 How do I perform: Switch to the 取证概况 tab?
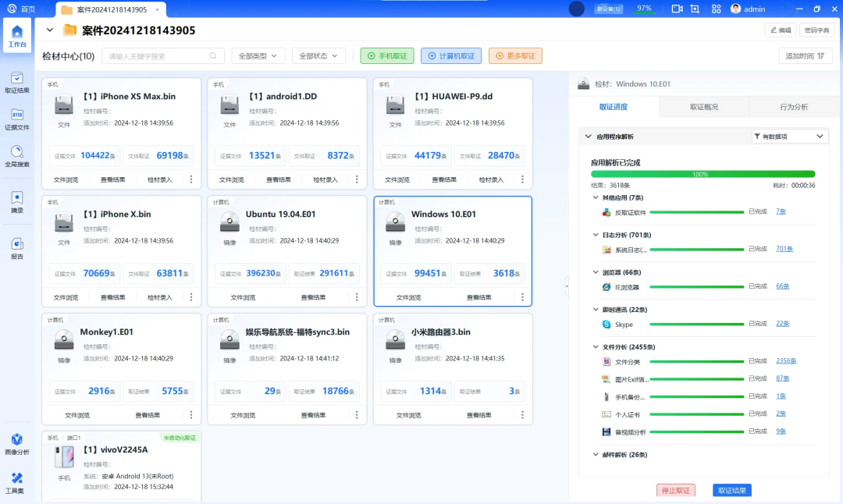[x=704, y=107]
